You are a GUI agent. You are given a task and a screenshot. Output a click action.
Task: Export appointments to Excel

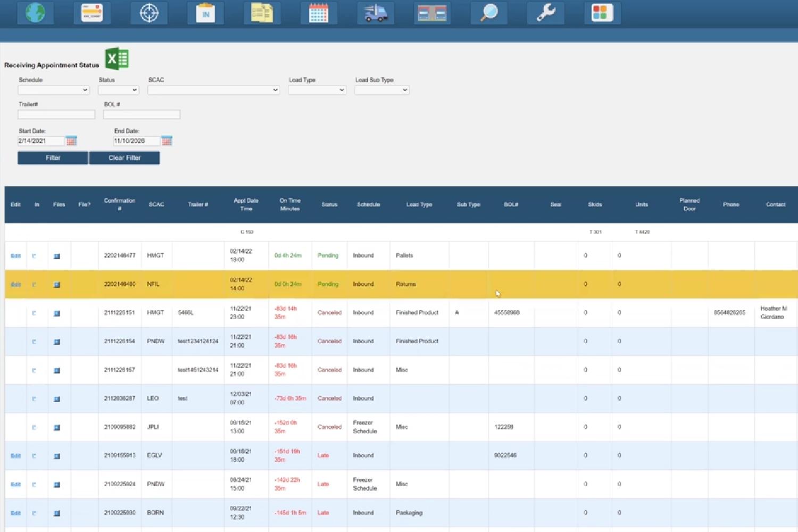coord(117,59)
